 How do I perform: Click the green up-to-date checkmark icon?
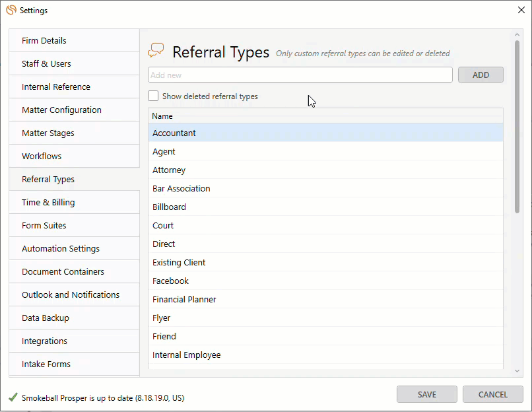13,397
